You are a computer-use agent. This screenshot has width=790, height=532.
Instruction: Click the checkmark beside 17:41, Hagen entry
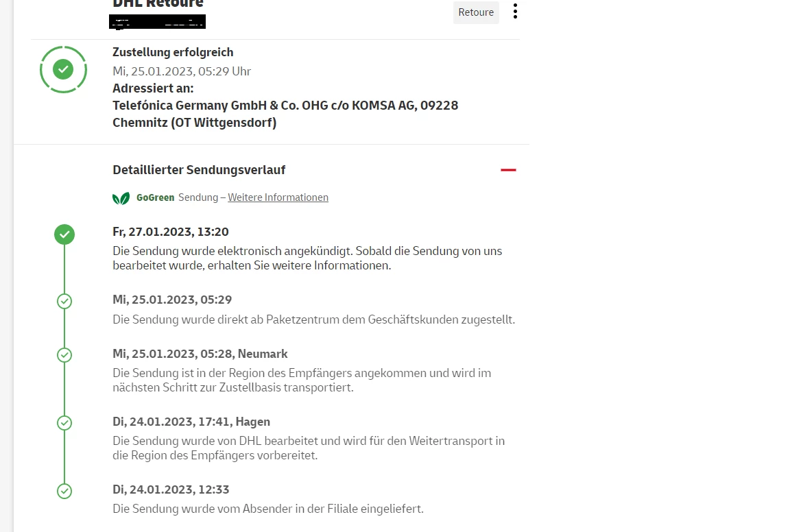pos(64,423)
